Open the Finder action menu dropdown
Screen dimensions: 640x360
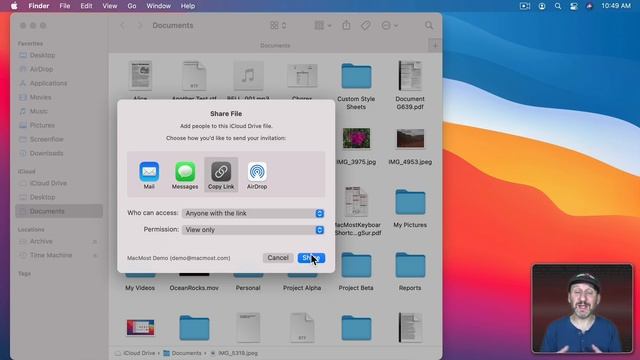[x=389, y=25]
